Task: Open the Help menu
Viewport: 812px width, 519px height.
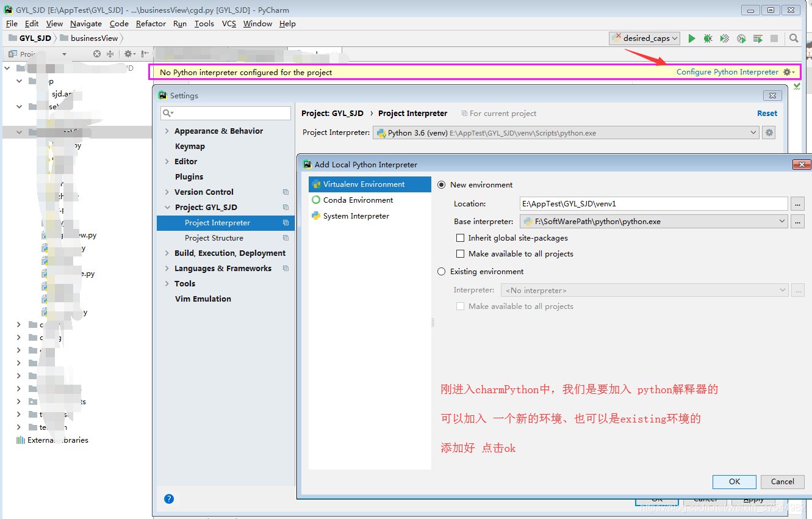Action: (287, 24)
